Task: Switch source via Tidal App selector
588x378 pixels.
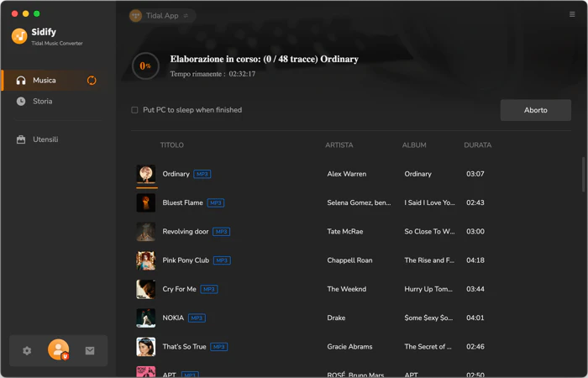Action: [162, 16]
